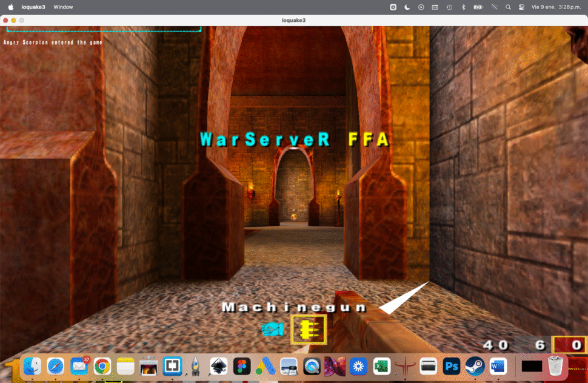Open the ioquake3 application menu
588x383 pixels.
(34, 7)
